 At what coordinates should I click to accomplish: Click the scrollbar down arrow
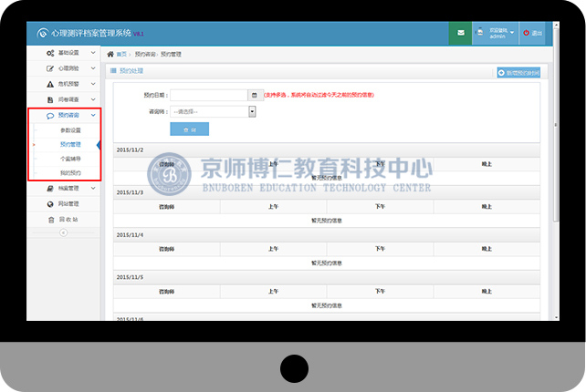[x=556, y=318]
